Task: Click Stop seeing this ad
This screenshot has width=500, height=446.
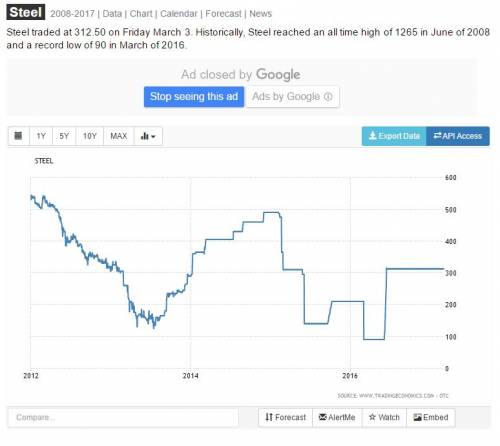Action: [x=194, y=97]
